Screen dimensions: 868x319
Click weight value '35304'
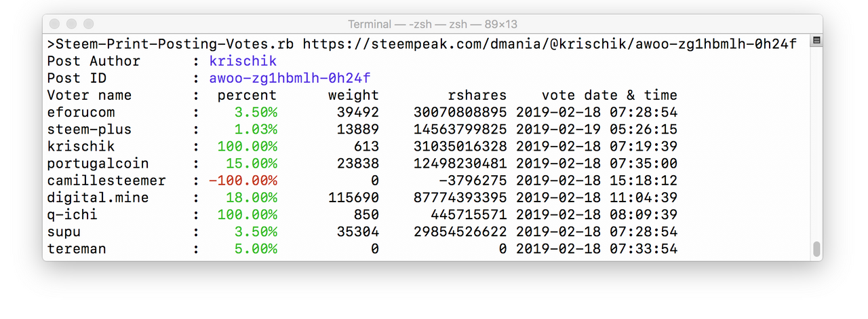358,231
